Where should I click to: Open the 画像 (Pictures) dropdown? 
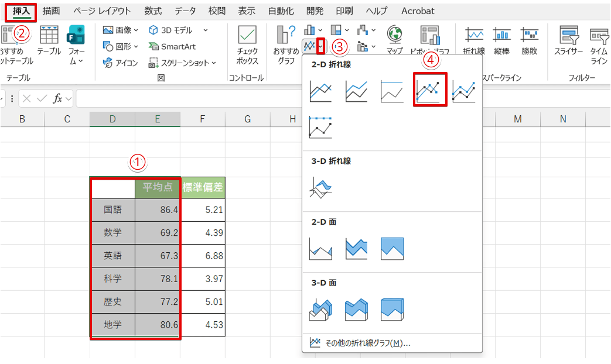click(x=121, y=30)
